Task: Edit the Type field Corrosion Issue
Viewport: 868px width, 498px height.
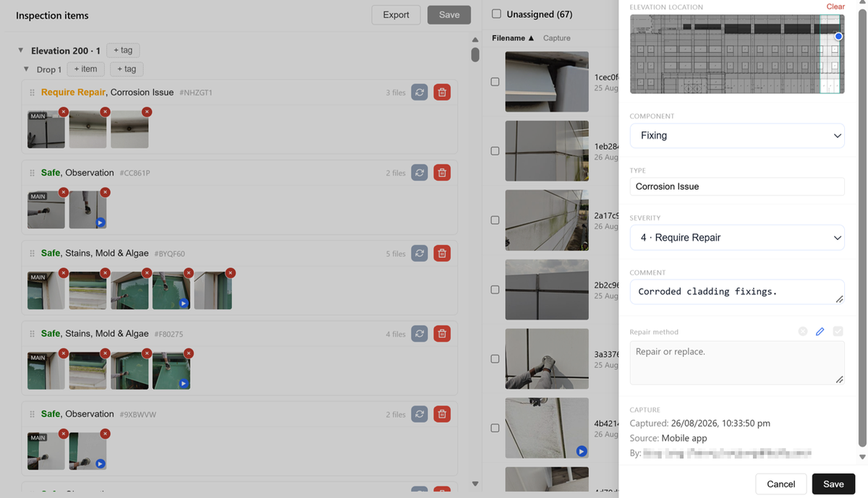Action: pos(737,186)
